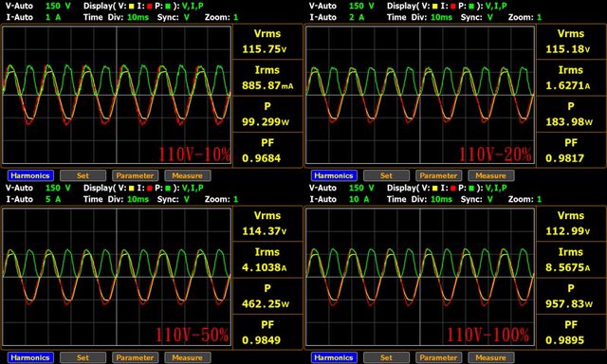Click Harmonics under the 110V-50% waveform
Viewport: 607px width, 364px height.
click(30, 357)
